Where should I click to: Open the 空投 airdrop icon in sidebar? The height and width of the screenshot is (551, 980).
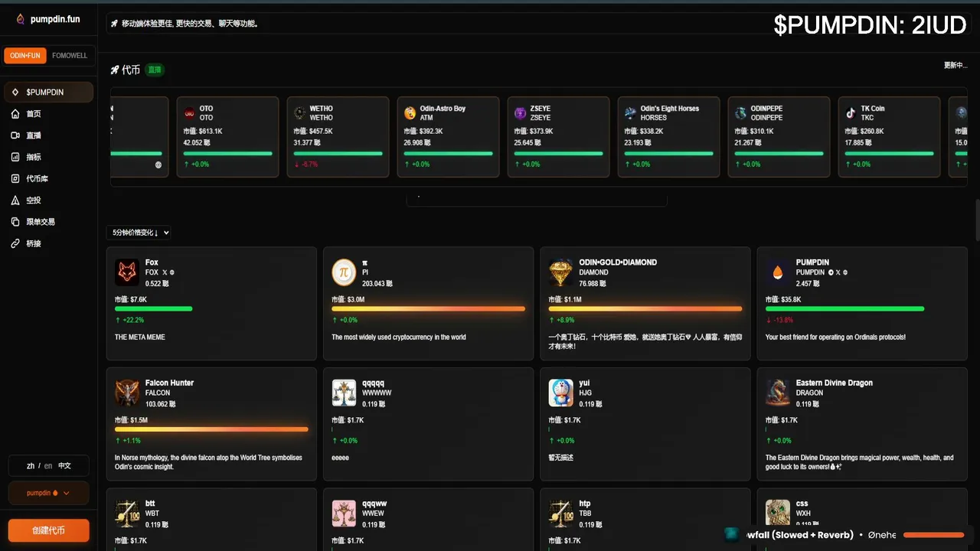(15, 201)
